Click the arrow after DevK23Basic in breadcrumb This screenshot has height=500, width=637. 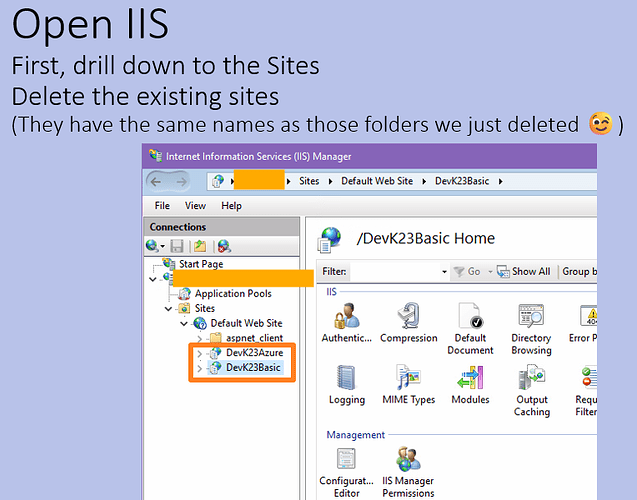point(500,182)
